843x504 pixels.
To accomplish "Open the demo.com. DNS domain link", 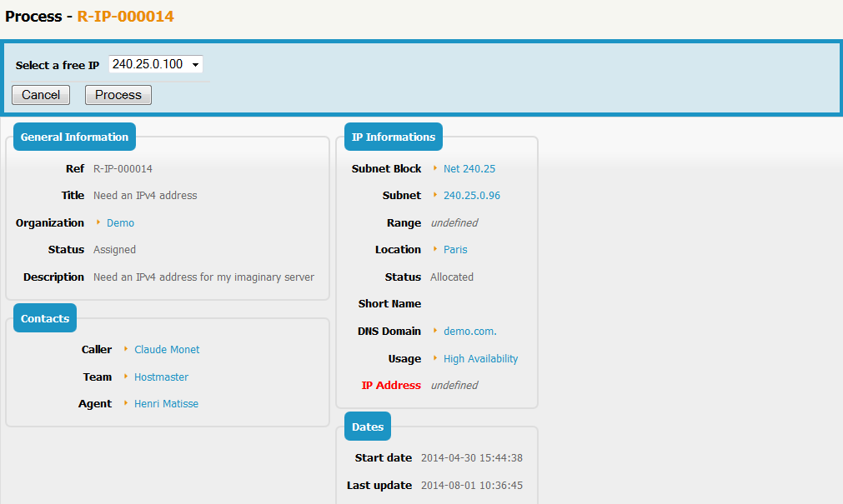I will click(469, 332).
